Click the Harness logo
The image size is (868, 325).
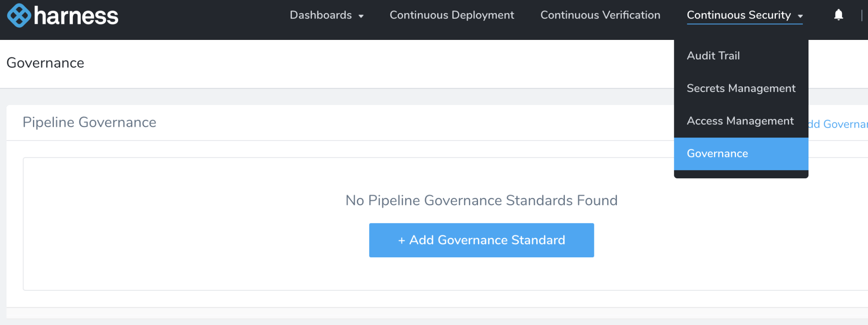pyautogui.click(x=63, y=16)
